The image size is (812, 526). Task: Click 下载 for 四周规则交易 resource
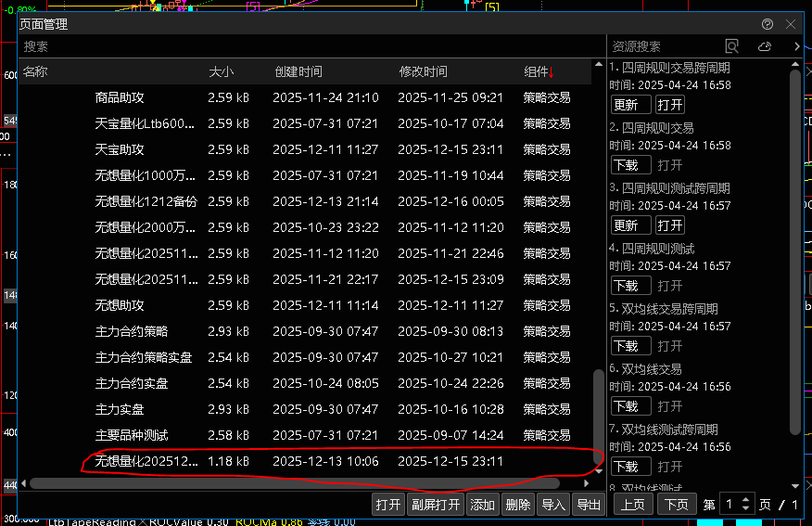(x=630, y=165)
